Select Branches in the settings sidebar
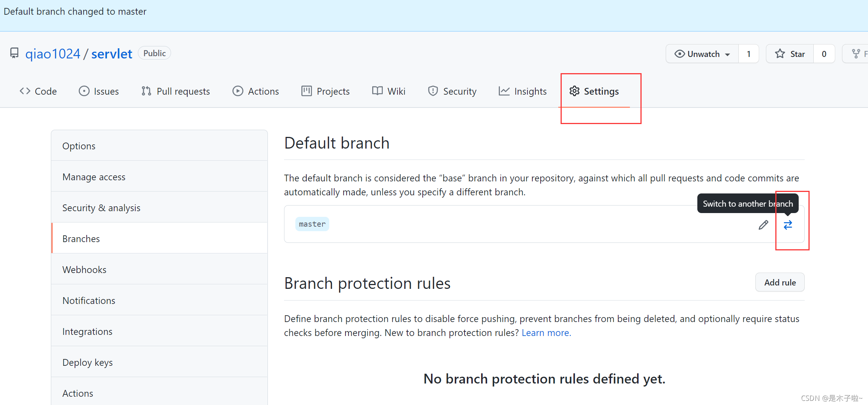This screenshot has height=405, width=868. (x=159, y=238)
